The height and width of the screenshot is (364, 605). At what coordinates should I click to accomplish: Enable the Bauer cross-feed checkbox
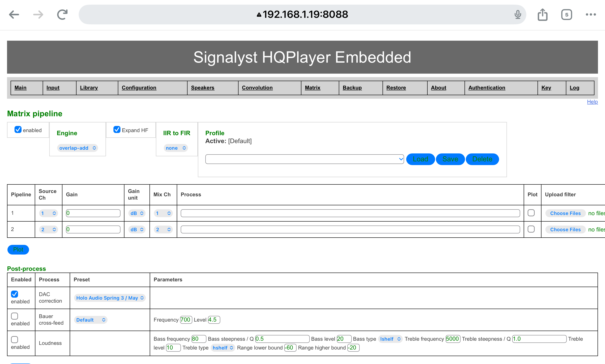(15, 316)
